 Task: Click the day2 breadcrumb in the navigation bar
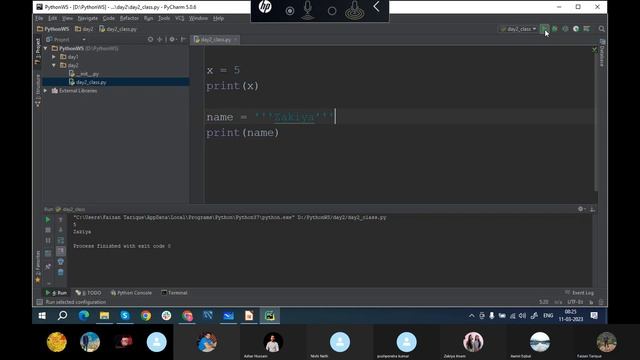pyautogui.click(x=84, y=29)
